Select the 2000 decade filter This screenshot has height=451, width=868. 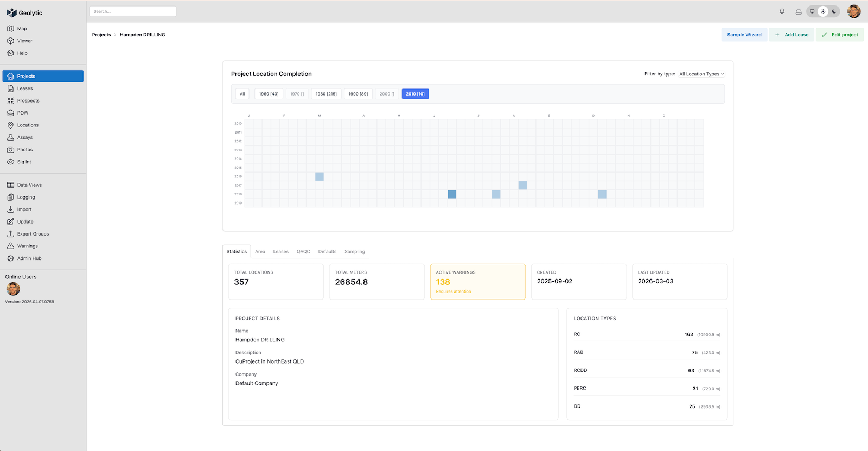pyautogui.click(x=387, y=94)
